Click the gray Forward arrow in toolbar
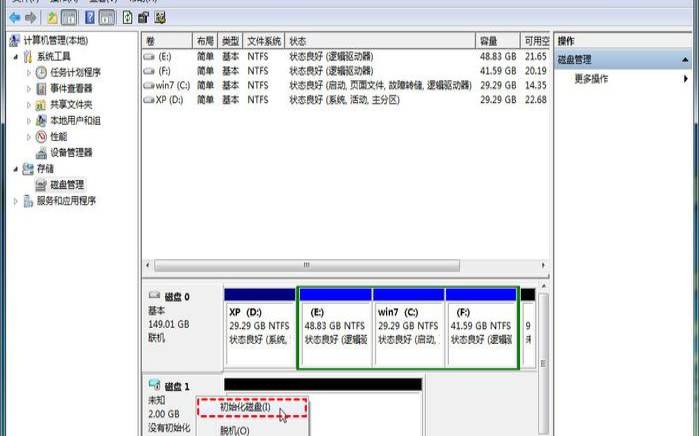The image size is (699, 436). tap(30, 18)
